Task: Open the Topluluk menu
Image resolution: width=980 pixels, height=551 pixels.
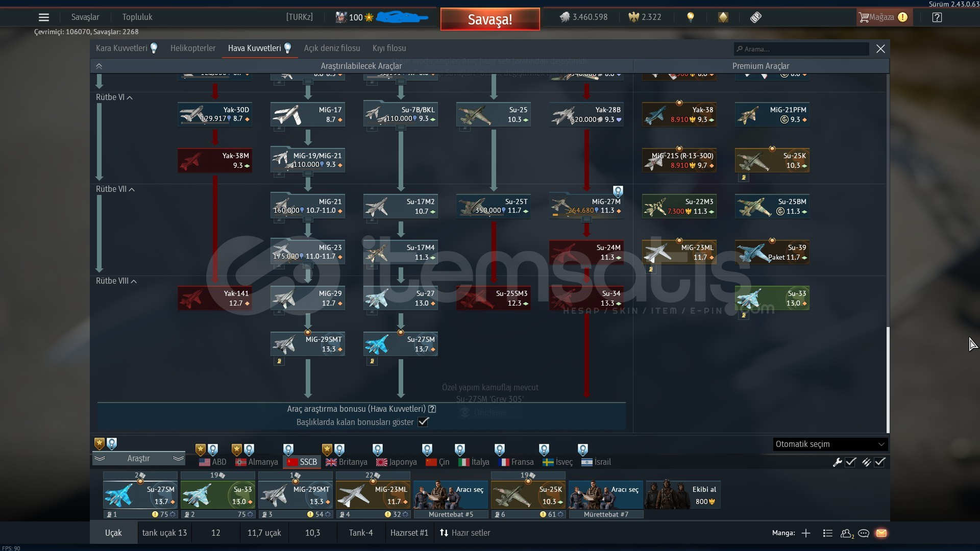Action: click(137, 17)
